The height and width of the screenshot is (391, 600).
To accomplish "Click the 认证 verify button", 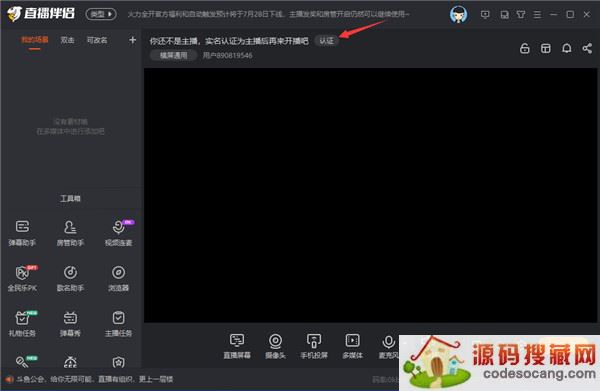I will (x=326, y=41).
